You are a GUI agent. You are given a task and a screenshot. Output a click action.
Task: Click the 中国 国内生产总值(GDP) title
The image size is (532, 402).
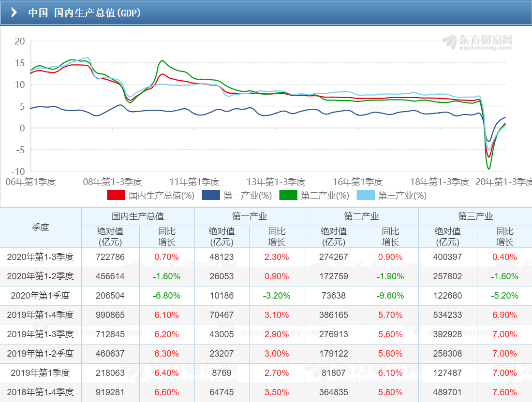coord(85,13)
